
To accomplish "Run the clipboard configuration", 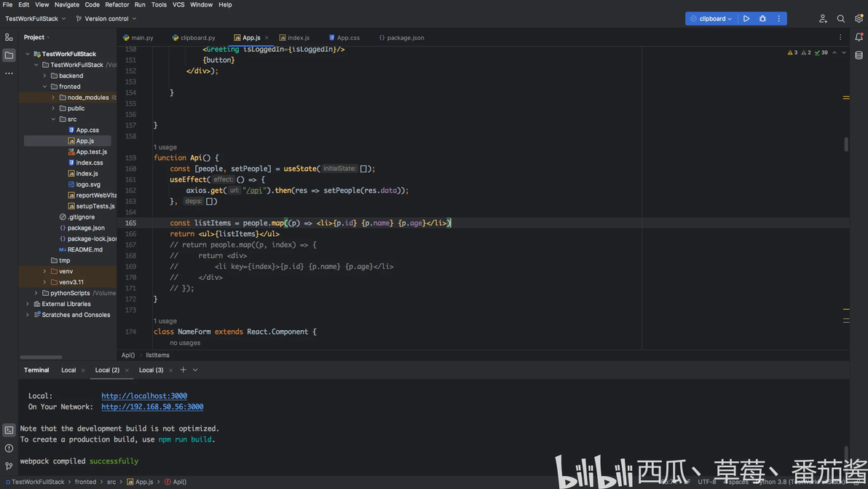I will pos(746,19).
